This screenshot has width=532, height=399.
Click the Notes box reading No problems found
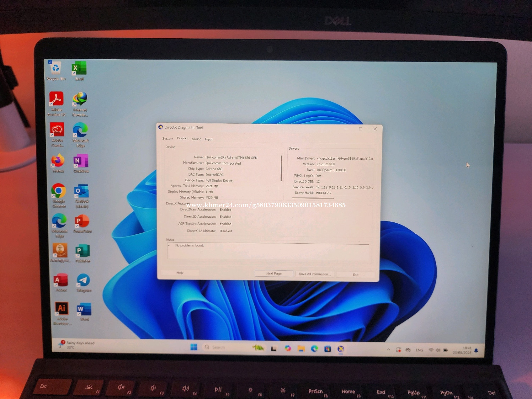tap(268, 251)
